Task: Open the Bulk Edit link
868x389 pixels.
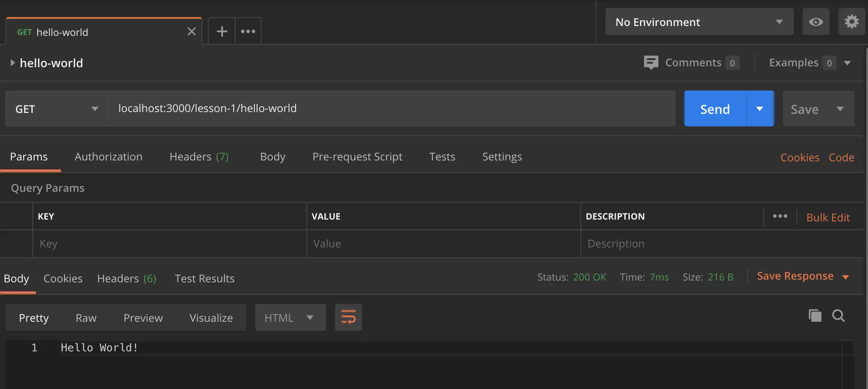Action: [828, 218]
